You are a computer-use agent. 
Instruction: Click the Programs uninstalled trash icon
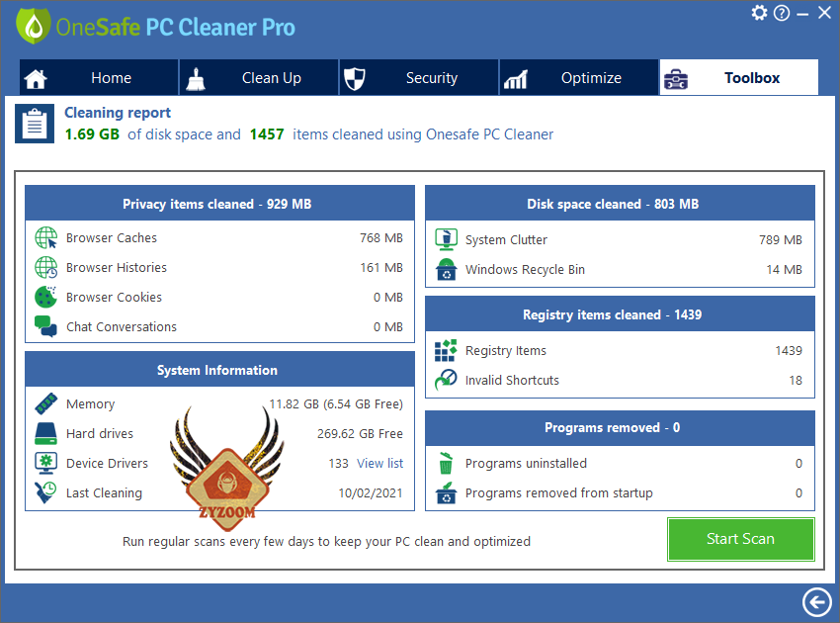(x=447, y=463)
